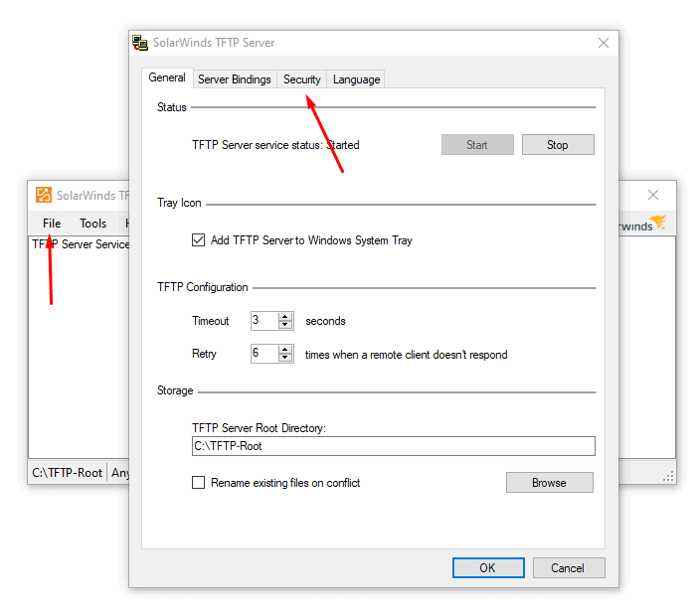Stop the TFTP Server service
Image resolution: width=700 pixels, height=614 pixels.
click(x=558, y=145)
